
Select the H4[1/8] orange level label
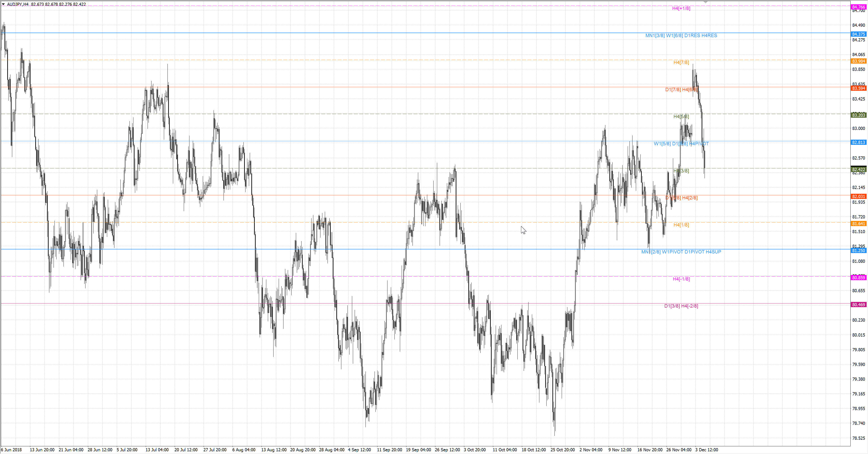click(681, 225)
